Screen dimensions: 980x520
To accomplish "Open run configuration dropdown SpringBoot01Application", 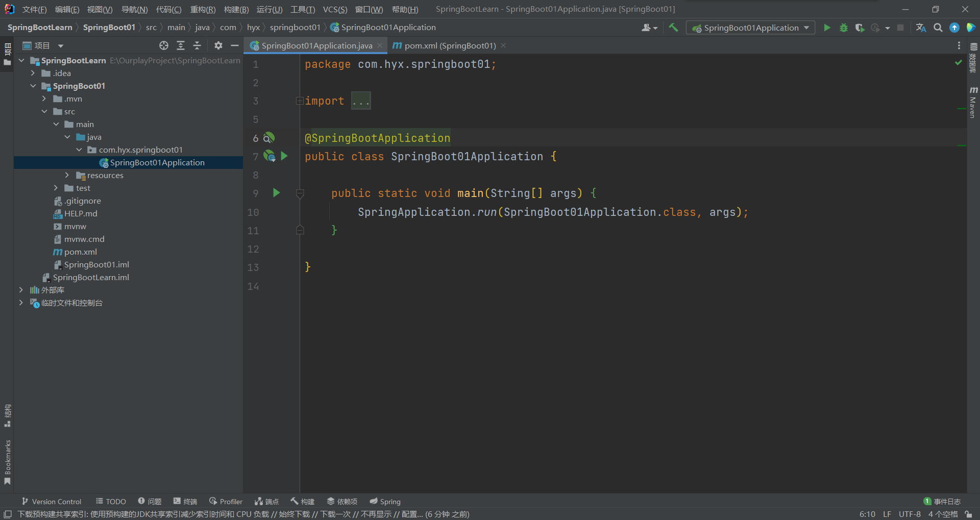I will 750,28.
